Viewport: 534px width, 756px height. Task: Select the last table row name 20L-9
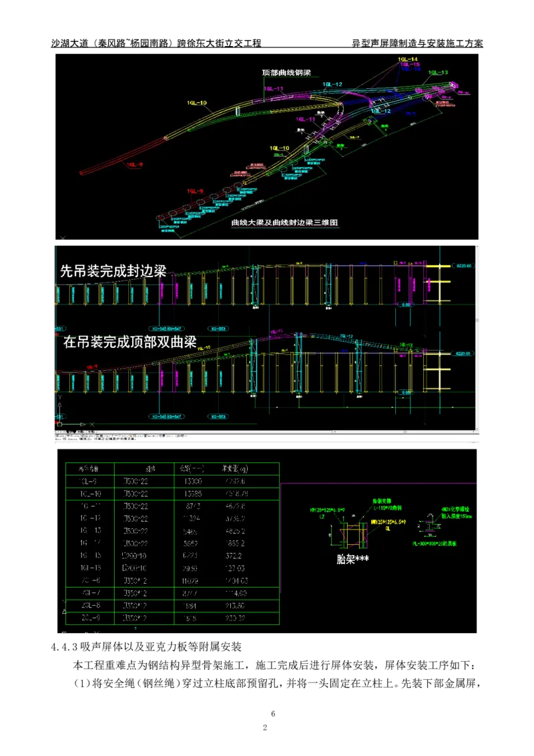point(89,616)
